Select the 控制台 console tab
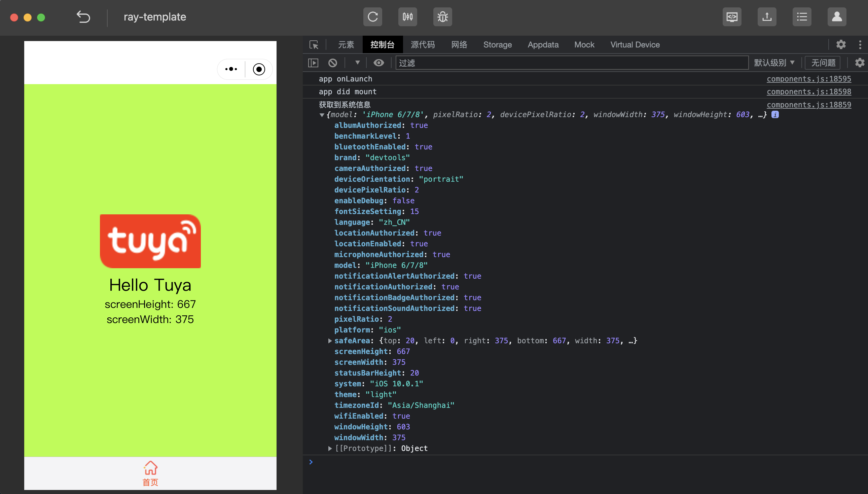The image size is (868, 494). (382, 44)
